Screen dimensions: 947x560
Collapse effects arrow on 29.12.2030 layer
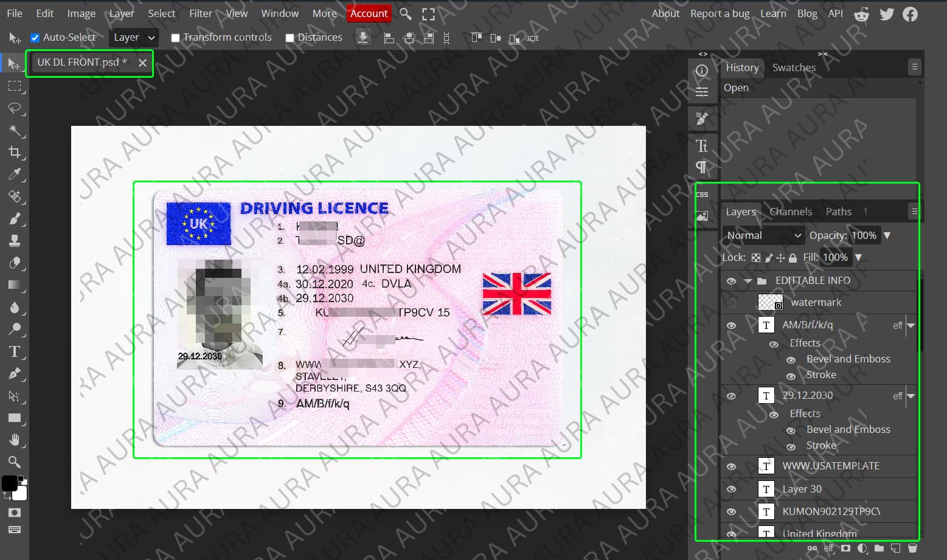point(911,396)
